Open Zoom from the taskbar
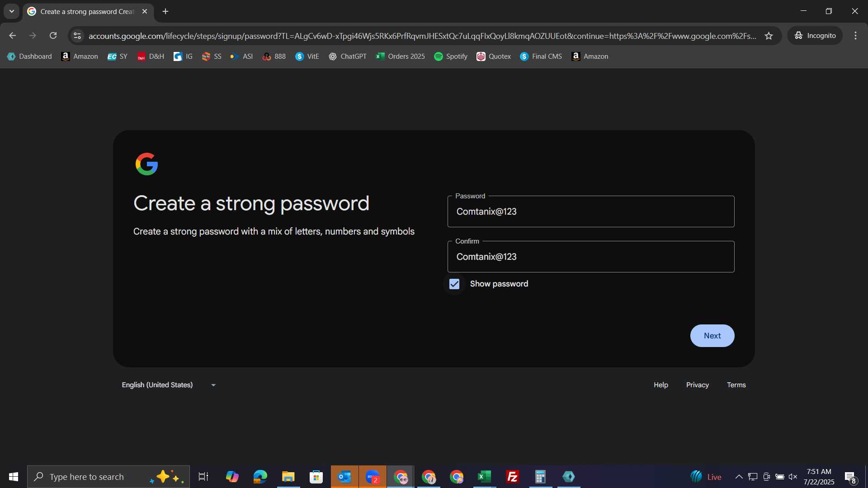The height and width of the screenshot is (488, 868). click(x=373, y=477)
